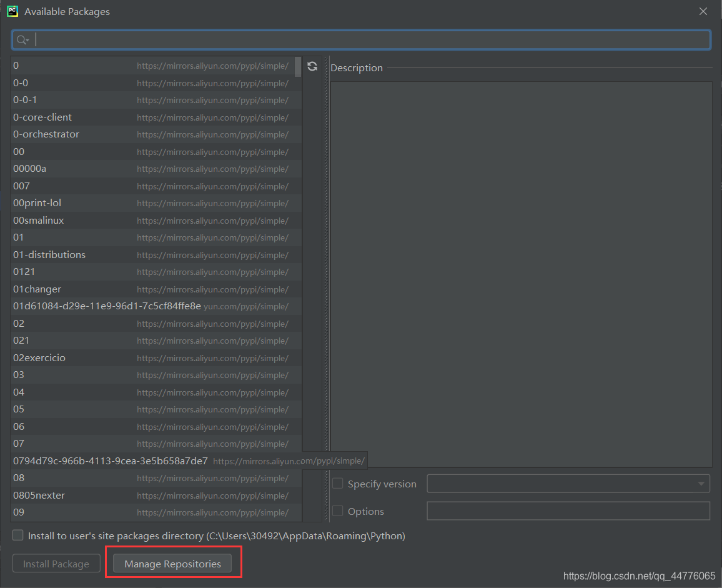Click the refresh package list icon
722x588 pixels.
pos(312,66)
